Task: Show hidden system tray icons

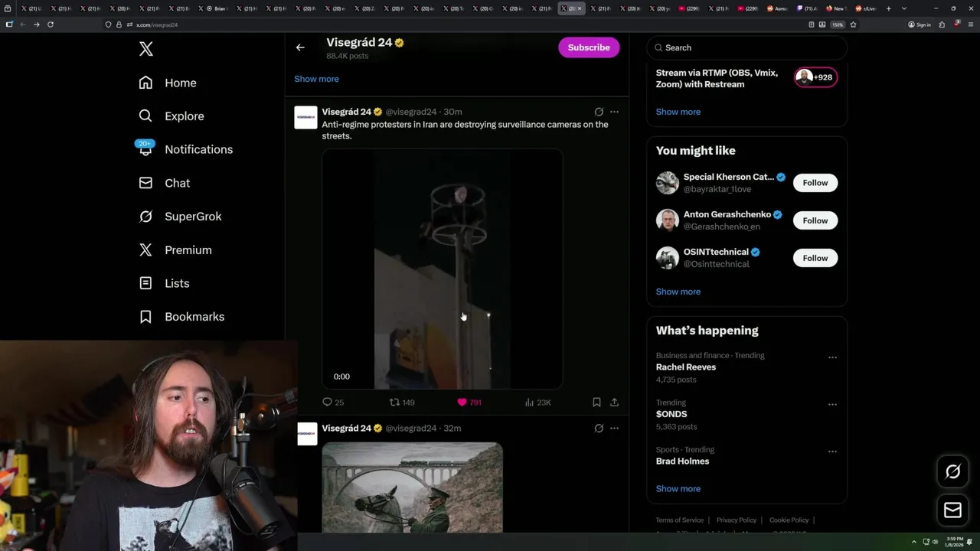Action: tap(913, 542)
